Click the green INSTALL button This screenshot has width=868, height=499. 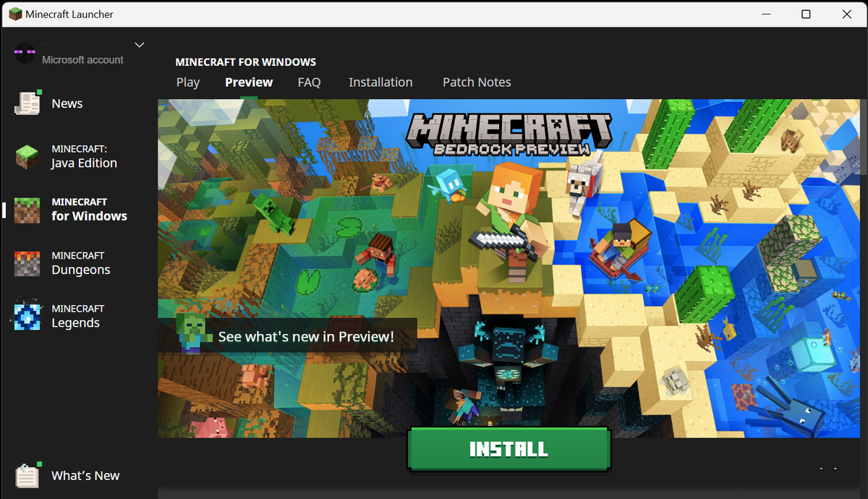click(x=509, y=449)
